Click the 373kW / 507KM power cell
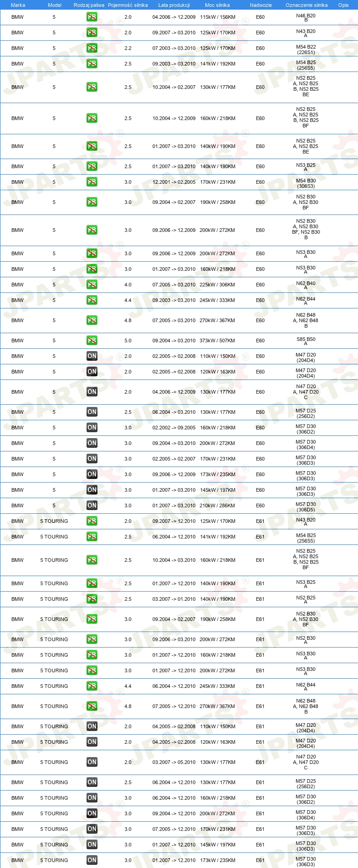This screenshot has width=358, height=868. pyautogui.click(x=217, y=341)
